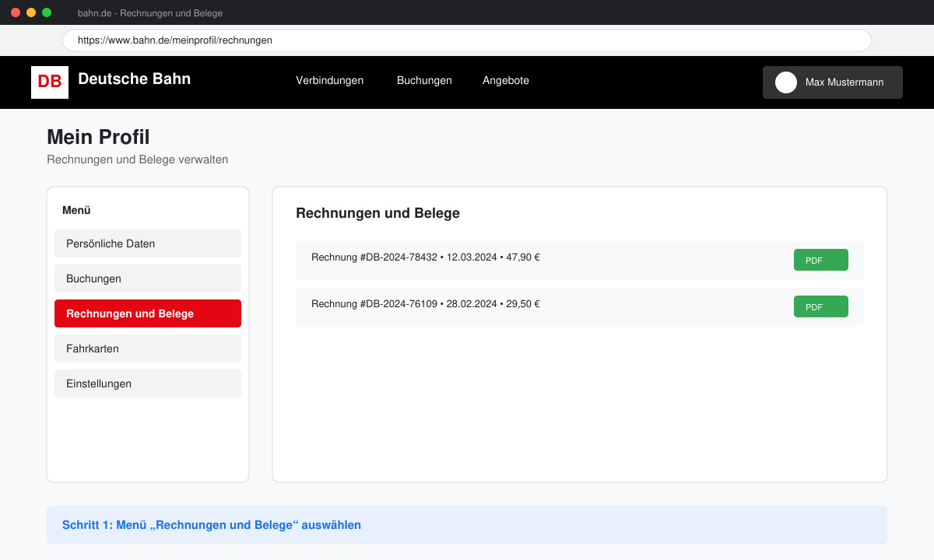
Task: Click Max Mustermann's avatar circle
Action: 786,82
